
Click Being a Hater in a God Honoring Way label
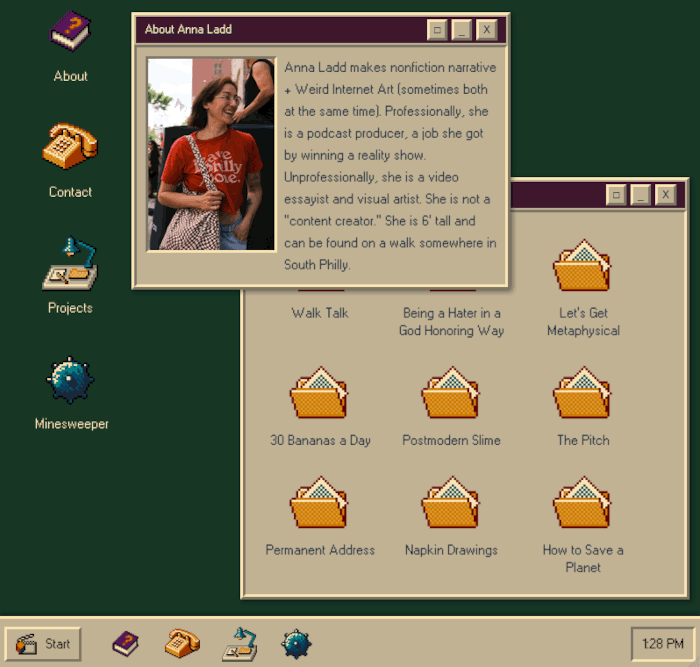point(451,322)
